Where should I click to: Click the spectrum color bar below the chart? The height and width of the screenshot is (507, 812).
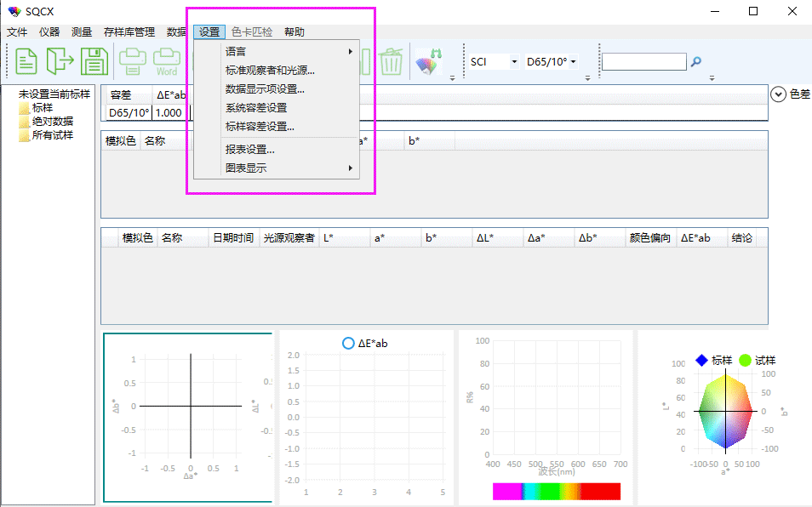coord(556,491)
